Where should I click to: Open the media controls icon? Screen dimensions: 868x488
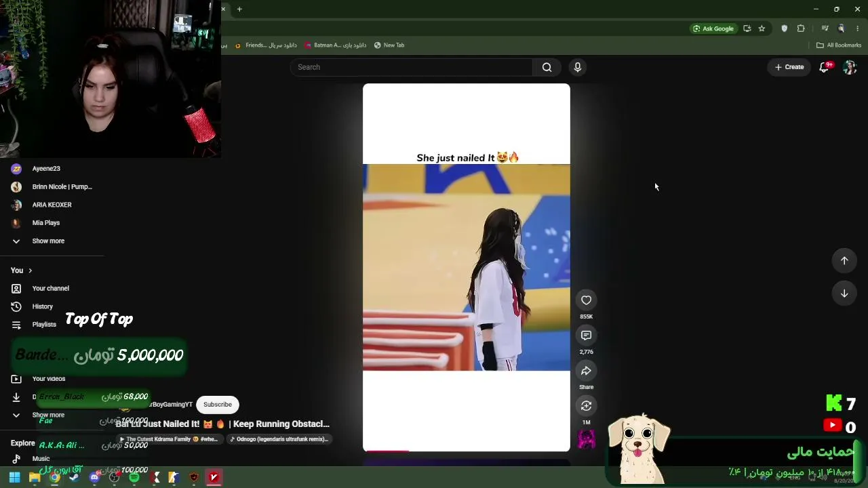pyautogui.click(x=825, y=28)
